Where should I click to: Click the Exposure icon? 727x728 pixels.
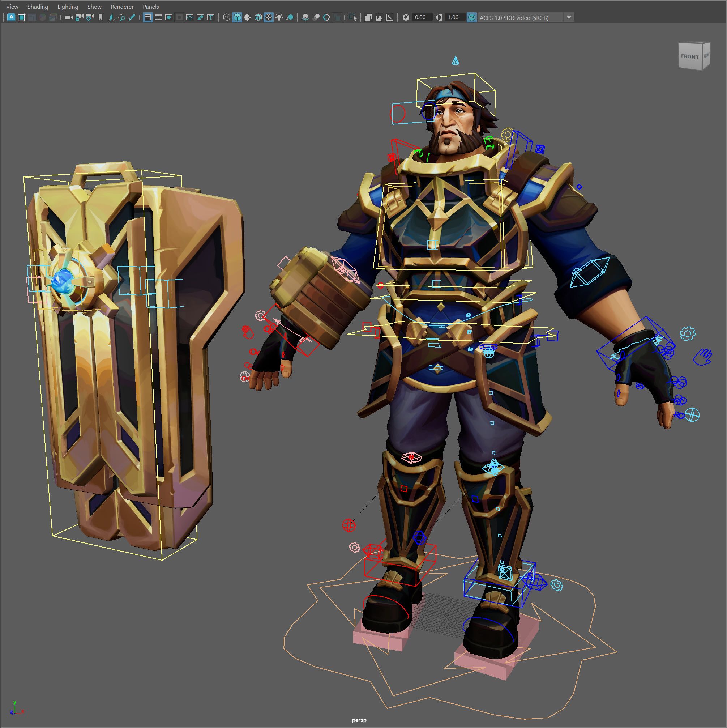click(x=406, y=17)
